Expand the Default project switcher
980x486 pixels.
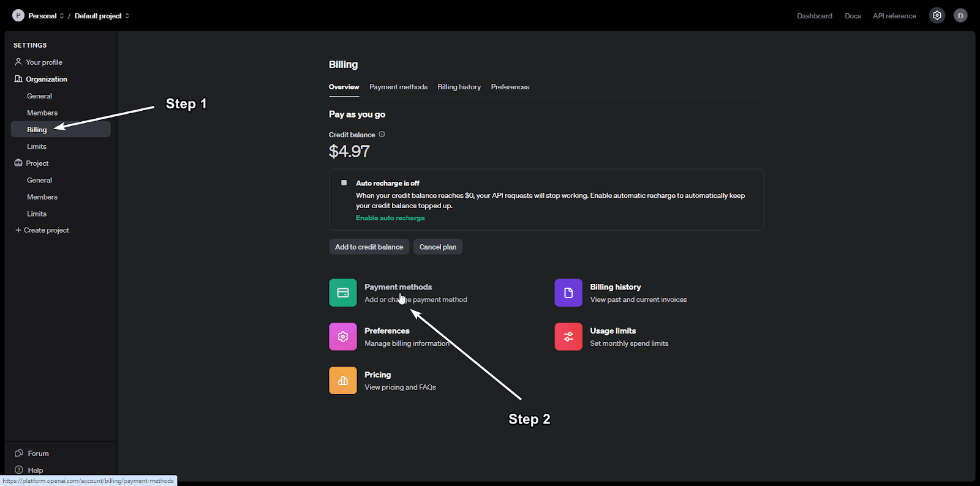pos(101,16)
